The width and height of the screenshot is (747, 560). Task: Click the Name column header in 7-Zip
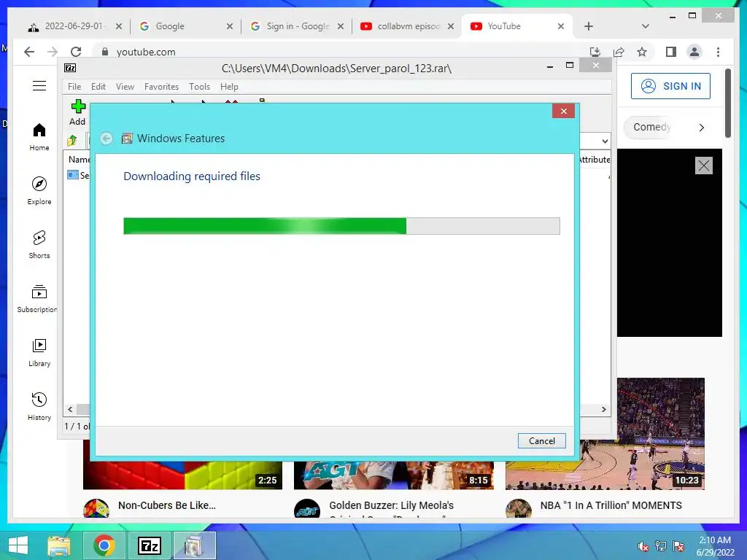click(x=79, y=160)
